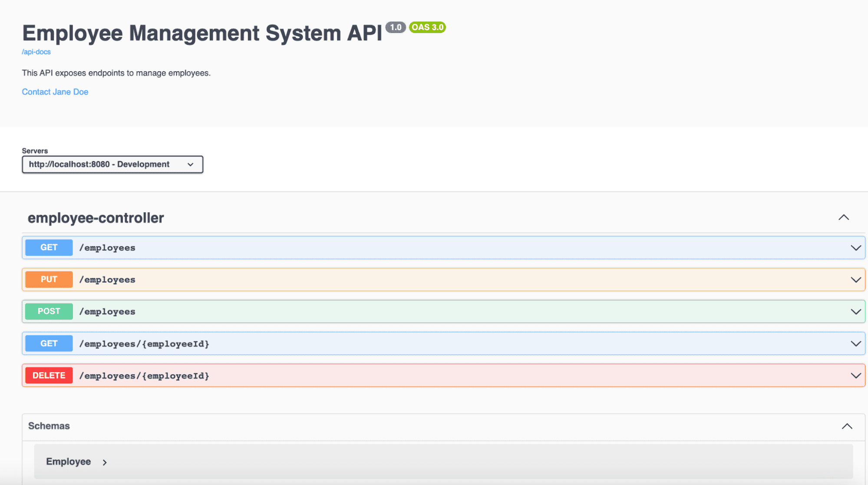Click the version 1.0 badge
The width and height of the screenshot is (868, 485).
click(x=396, y=27)
